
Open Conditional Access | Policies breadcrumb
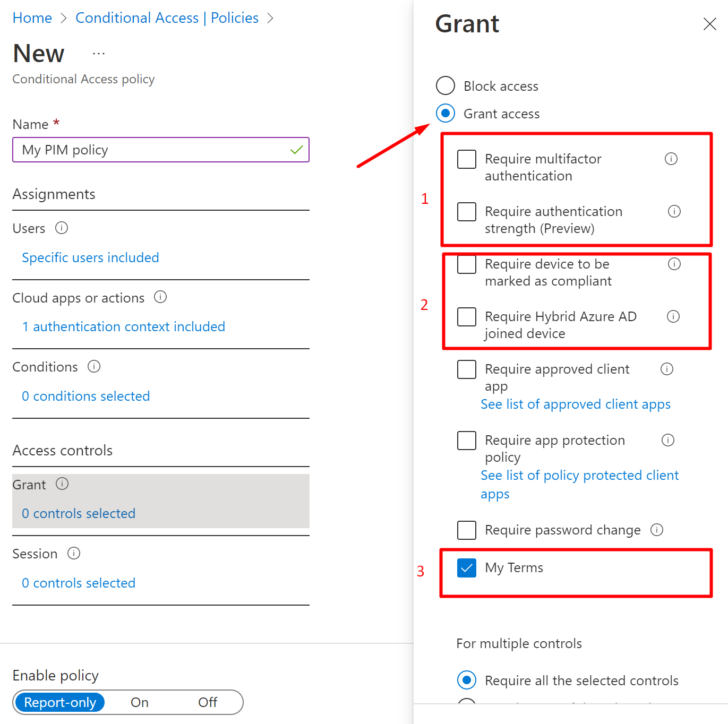click(167, 18)
